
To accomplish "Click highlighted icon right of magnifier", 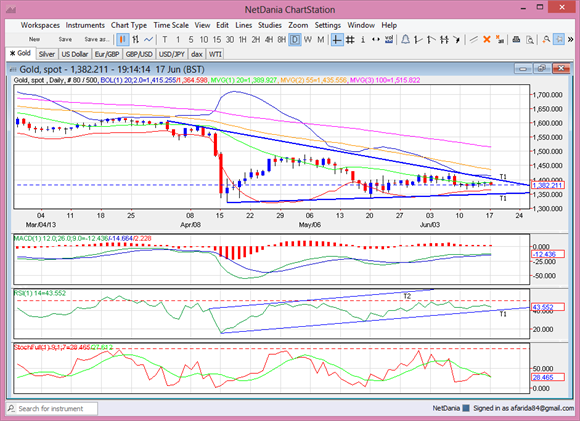I will (x=559, y=40).
